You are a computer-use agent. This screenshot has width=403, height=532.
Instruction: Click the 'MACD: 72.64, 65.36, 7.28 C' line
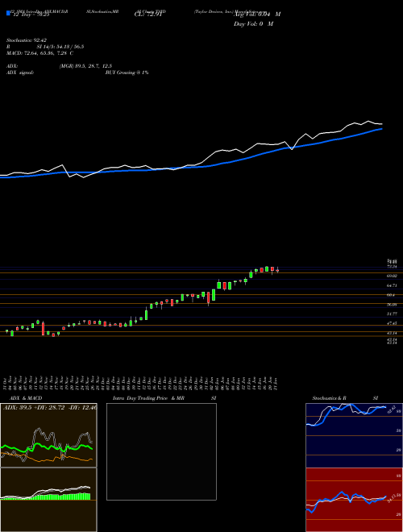(x=40, y=53)
